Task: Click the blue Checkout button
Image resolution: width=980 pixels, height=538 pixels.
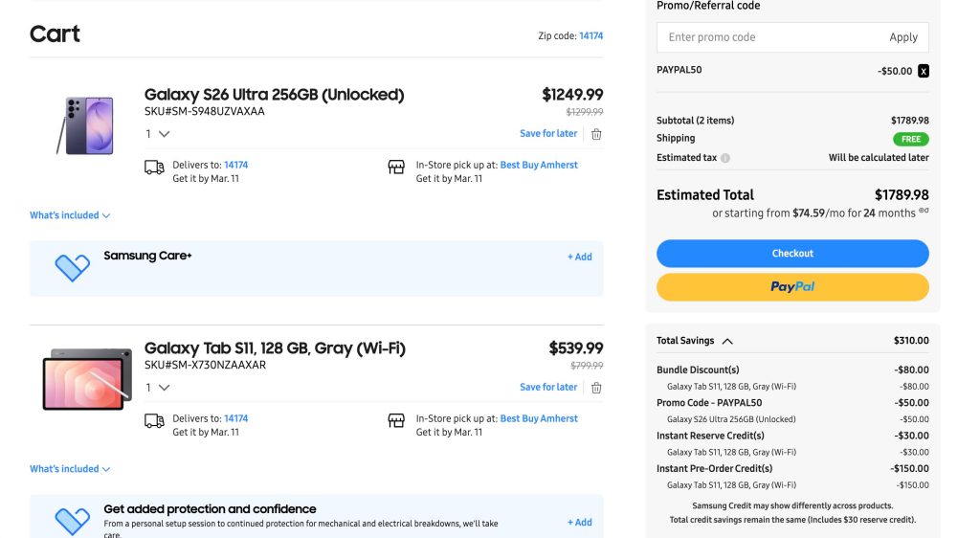Action: [792, 254]
